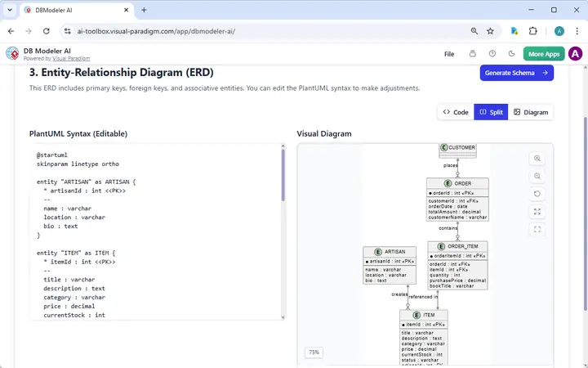
Task: Select the DBModeler AI browser tab
Action: pos(77,10)
